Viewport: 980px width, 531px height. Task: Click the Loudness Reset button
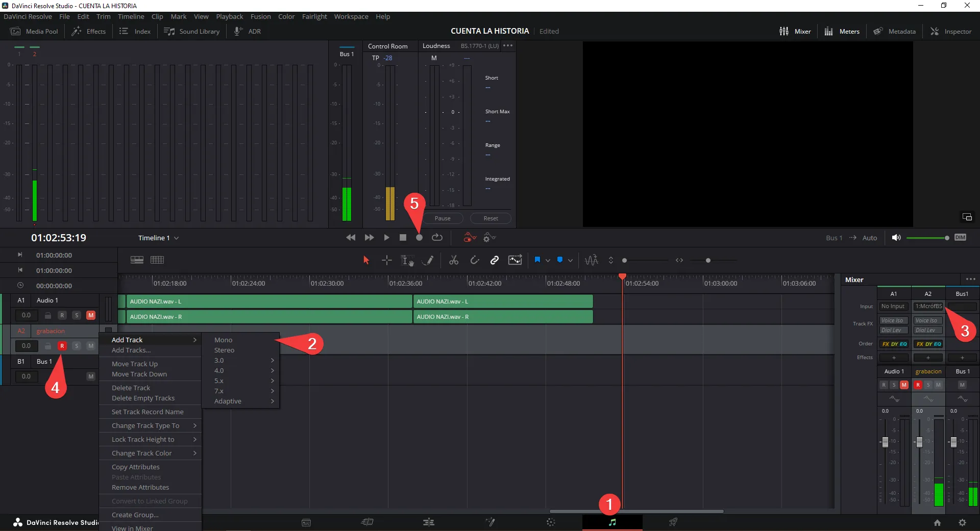pos(491,218)
